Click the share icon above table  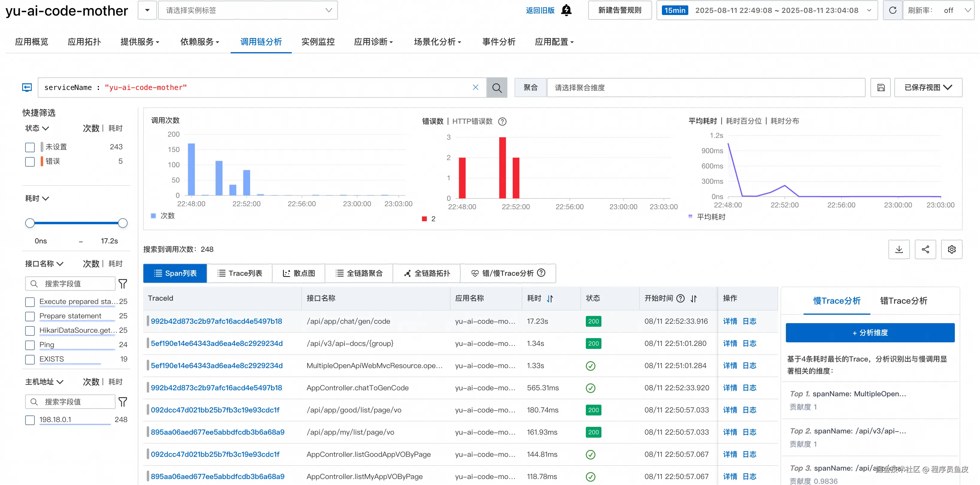[x=925, y=249]
